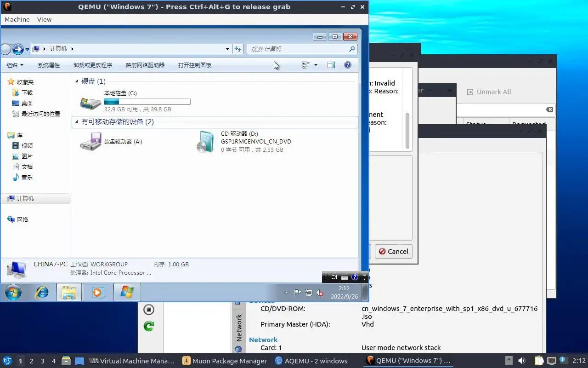Select CD 驱动器 (D:) drive
The width and height of the screenshot is (588, 368).
click(243, 142)
